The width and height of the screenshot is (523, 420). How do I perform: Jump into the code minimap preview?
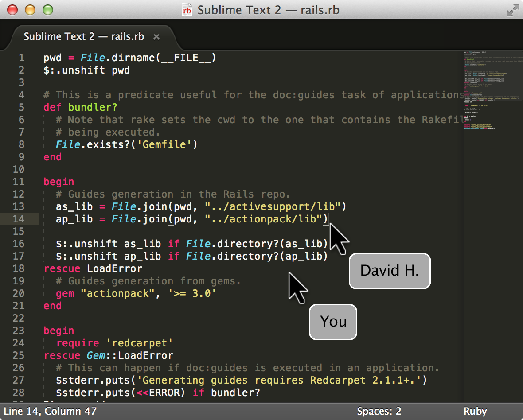(x=493, y=91)
